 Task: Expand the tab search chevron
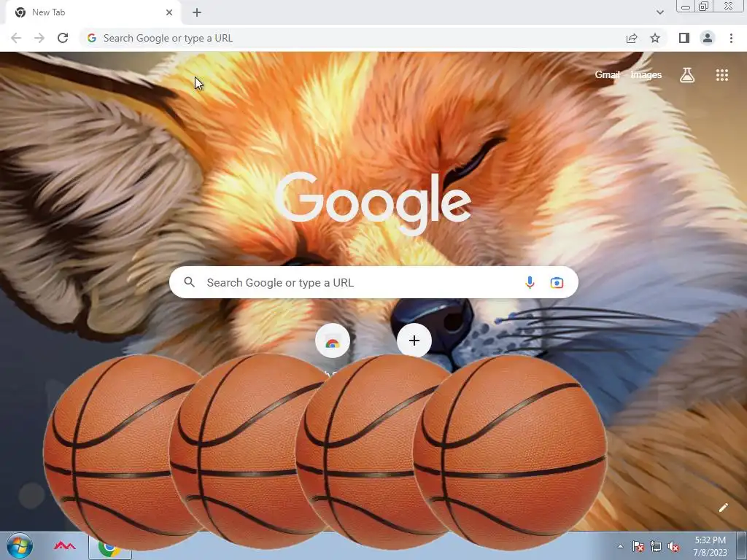pos(659,12)
